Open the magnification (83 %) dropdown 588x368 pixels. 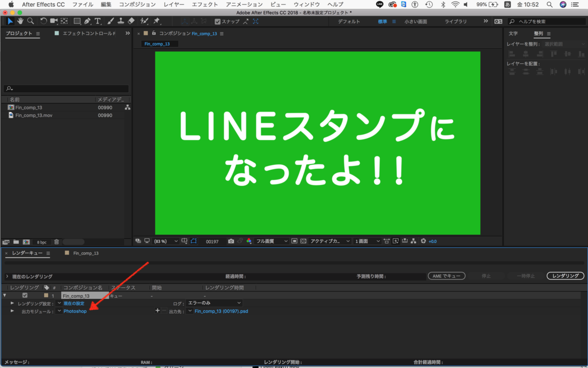pyautogui.click(x=167, y=241)
